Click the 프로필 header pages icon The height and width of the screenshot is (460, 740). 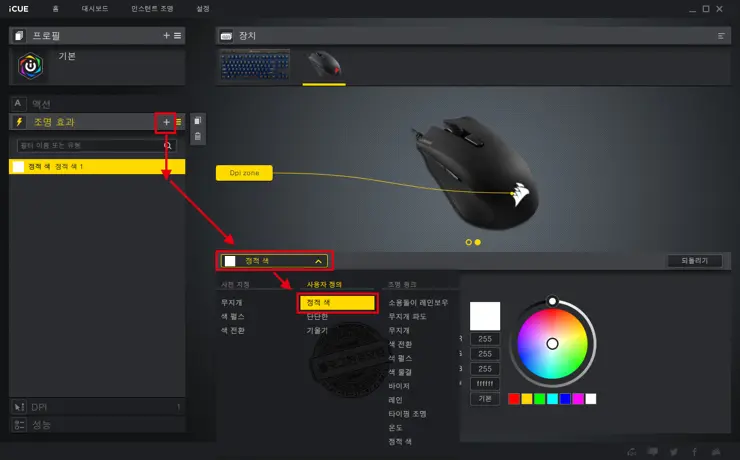click(x=19, y=36)
